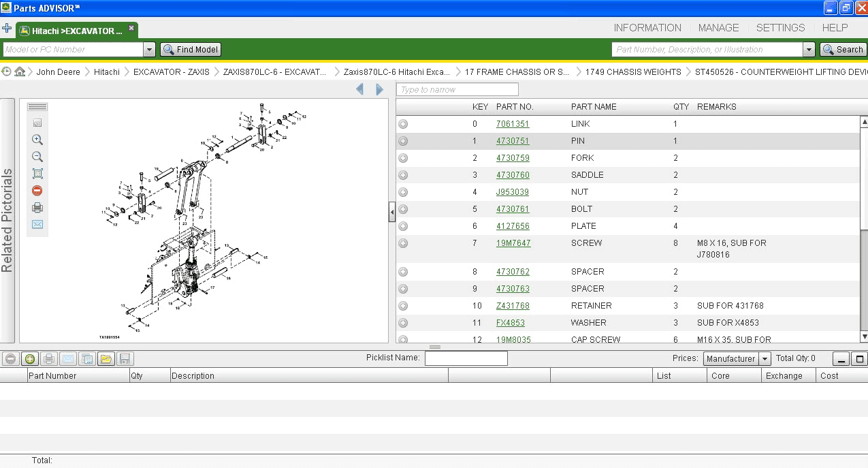
Task: Zoom out on the parts pictorial
Action: [x=37, y=157]
